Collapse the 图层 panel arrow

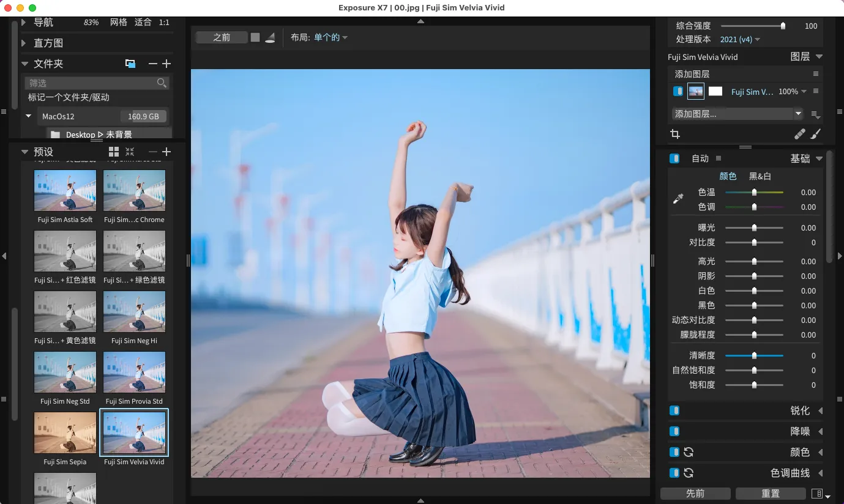point(819,57)
